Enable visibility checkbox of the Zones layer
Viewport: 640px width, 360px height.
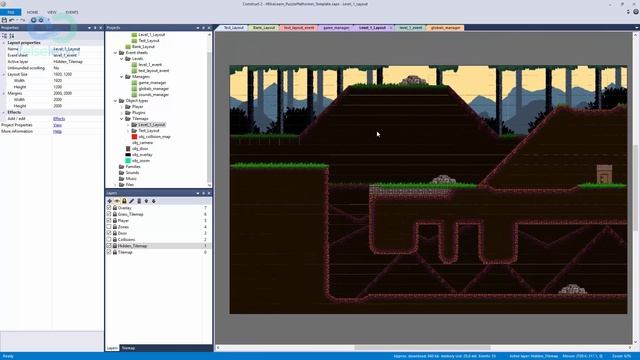click(x=109, y=227)
